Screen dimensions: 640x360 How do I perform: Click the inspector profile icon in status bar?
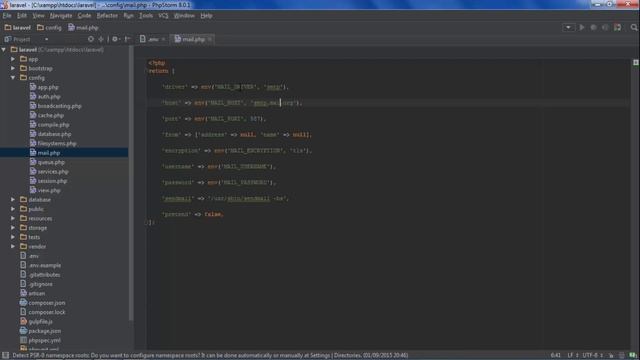point(622,356)
